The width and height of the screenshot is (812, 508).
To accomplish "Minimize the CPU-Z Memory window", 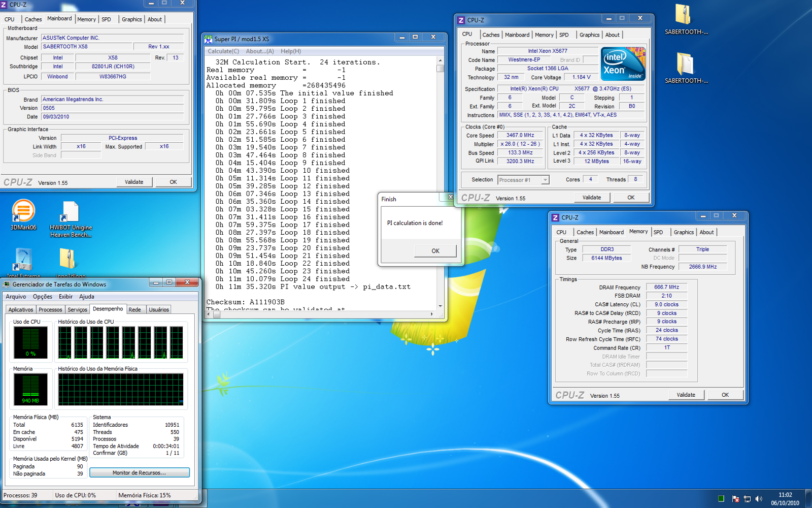I will [703, 215].
